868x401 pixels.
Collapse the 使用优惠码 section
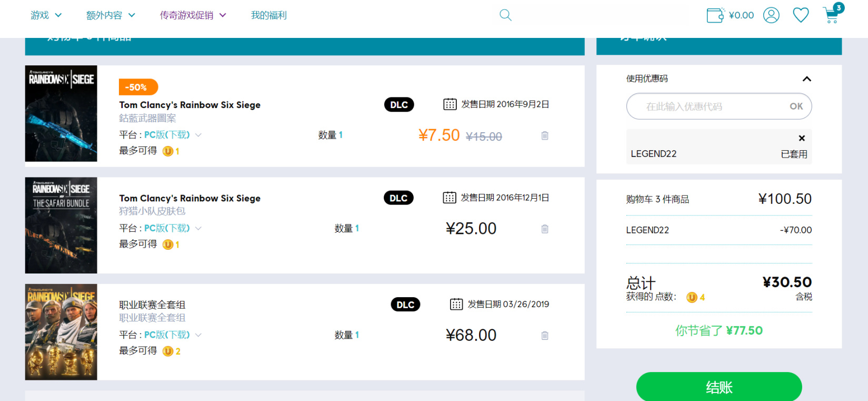(x=806, y=79)
